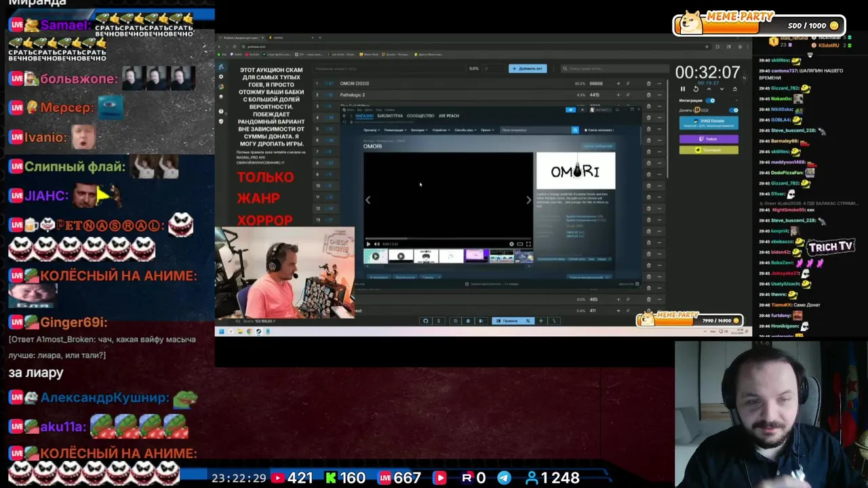868x488 pixels.
Task: Open Центр сообщества button on OMORI page
Action: tap(597, 146)
